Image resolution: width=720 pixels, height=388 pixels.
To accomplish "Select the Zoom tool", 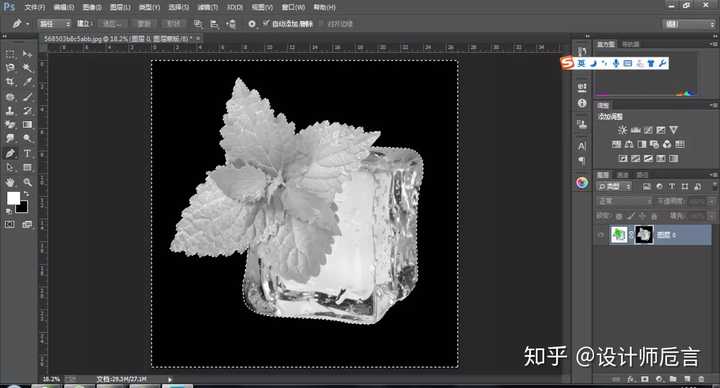I will (x=28, y=182).
